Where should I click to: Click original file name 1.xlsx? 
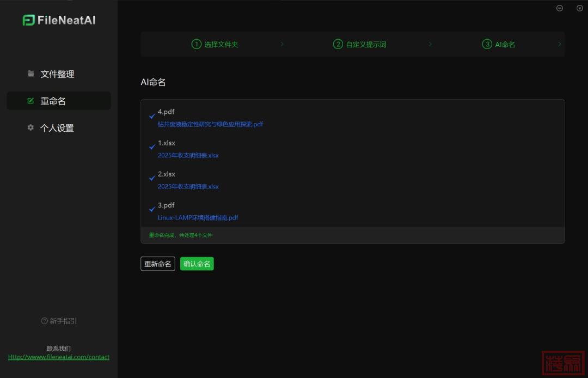click(167, 143)
